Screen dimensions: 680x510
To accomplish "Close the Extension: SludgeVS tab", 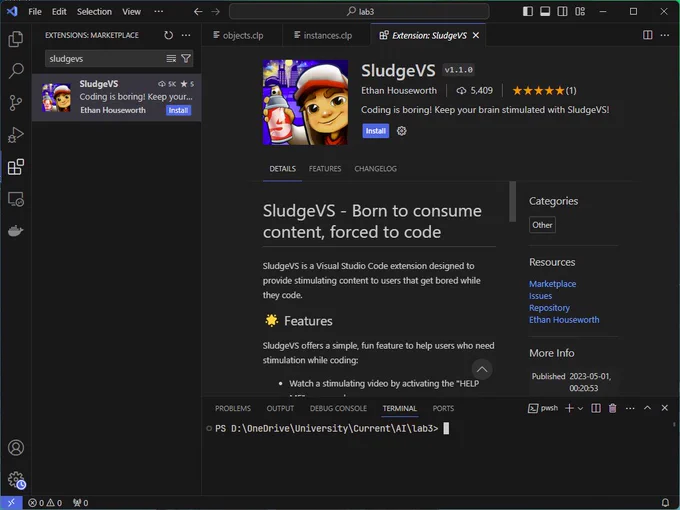I will [476, 35].
